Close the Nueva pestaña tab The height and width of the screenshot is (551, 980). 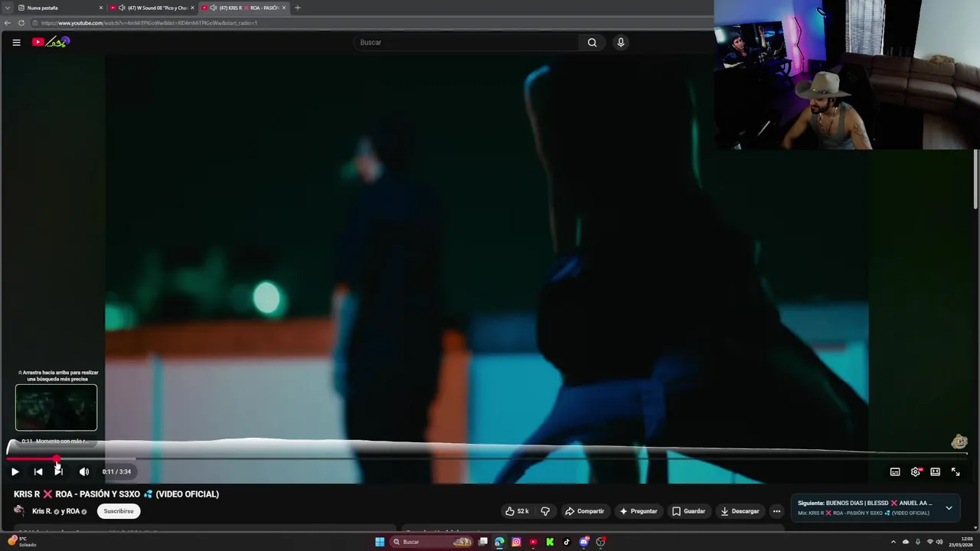(100, 8)
